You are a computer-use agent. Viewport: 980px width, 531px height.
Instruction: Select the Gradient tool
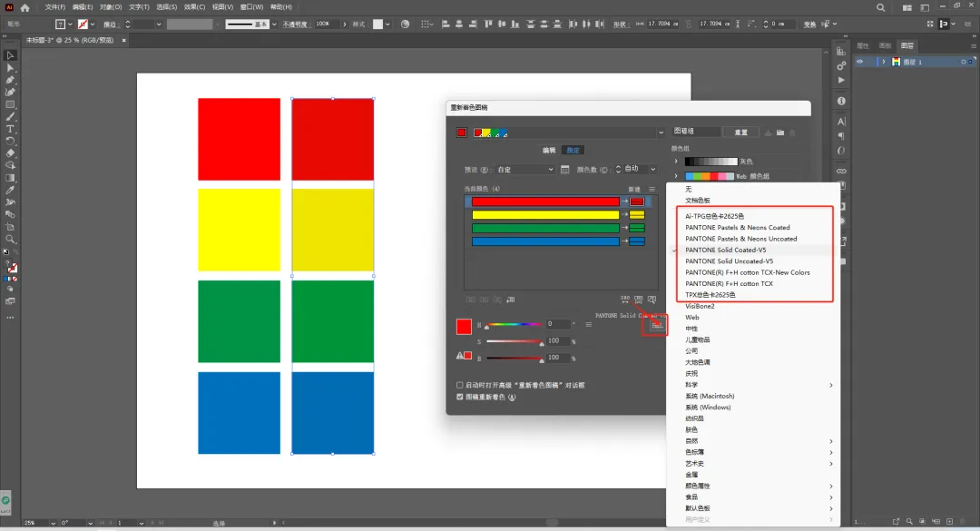coord(10,178)
